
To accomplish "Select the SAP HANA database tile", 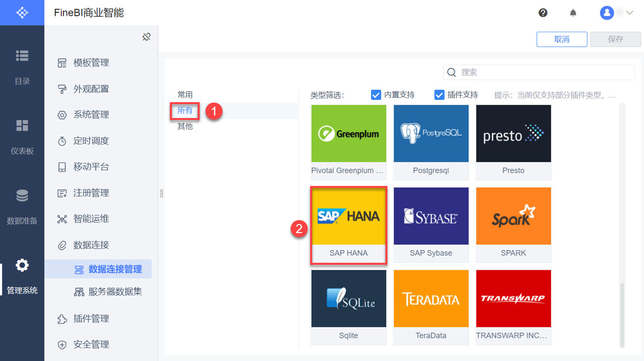I will click(349, 225).
